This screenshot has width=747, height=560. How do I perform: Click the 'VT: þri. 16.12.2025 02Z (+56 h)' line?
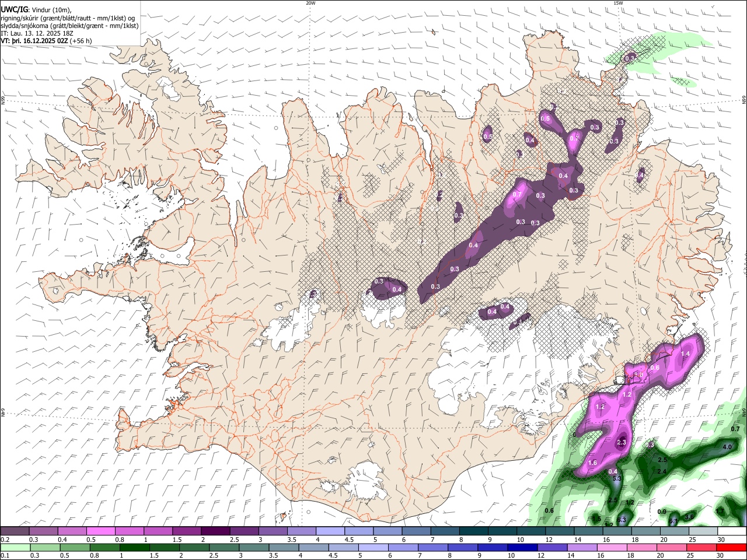[46, 41]
